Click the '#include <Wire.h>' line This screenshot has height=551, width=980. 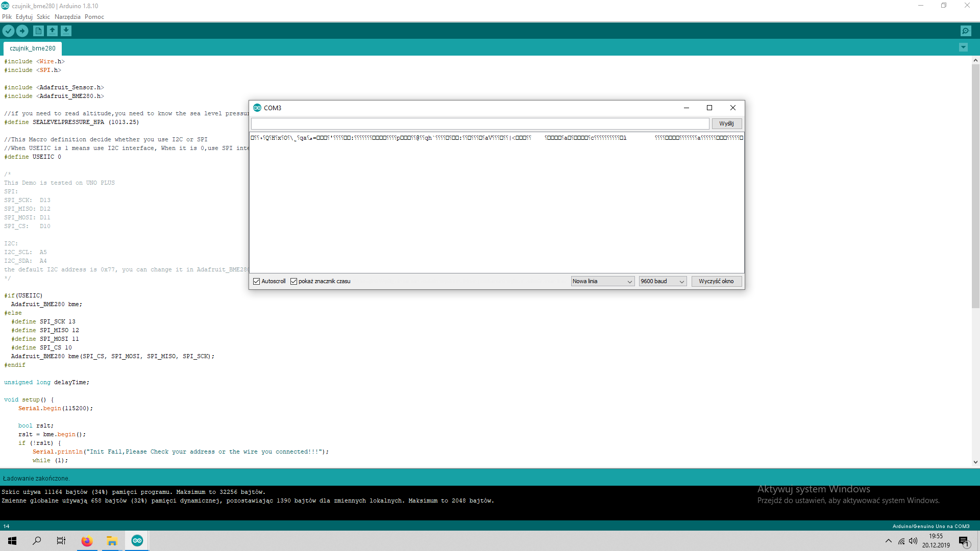point(35,62)
